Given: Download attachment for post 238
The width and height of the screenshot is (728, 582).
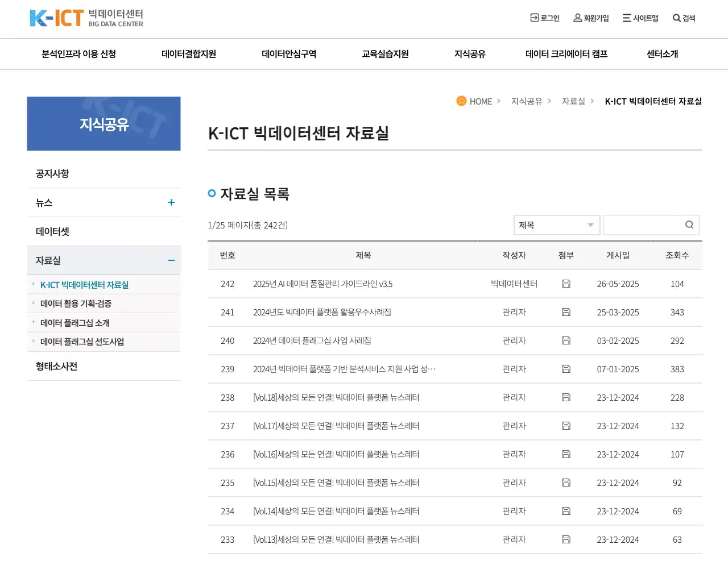Looking at the screenshot, I should pos(566,397).
